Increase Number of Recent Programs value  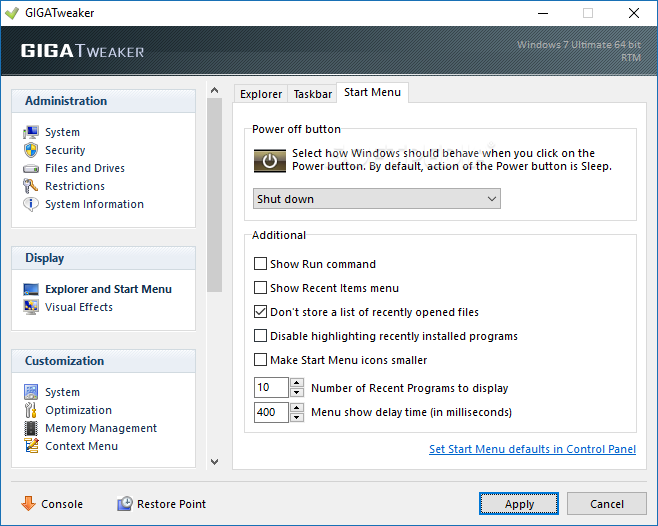tap(297, 382)
